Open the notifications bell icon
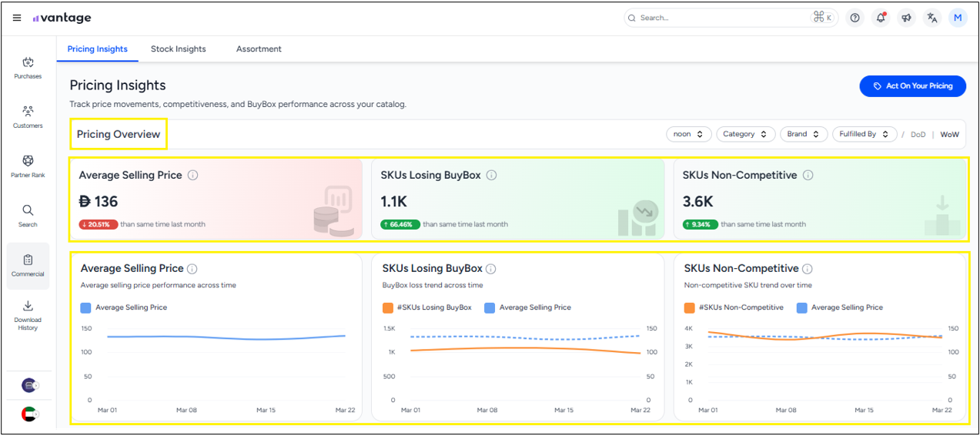The image size is (980, 436). [x=881, y=18]
